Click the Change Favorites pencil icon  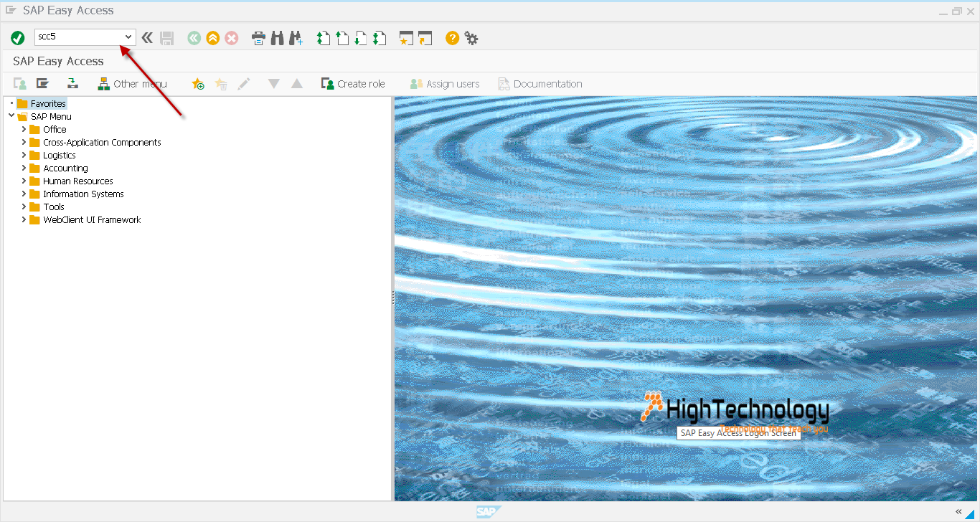click(244, 84)
